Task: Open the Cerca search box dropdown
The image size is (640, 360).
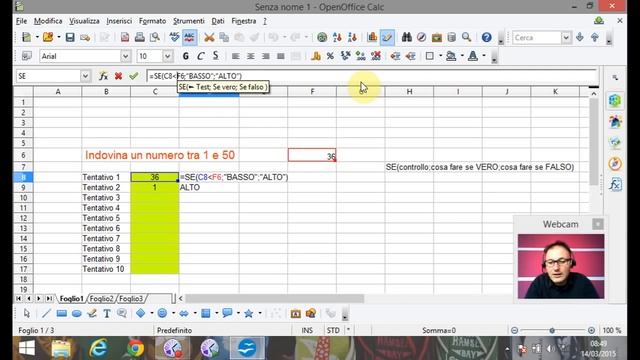Action: [566, 38]
